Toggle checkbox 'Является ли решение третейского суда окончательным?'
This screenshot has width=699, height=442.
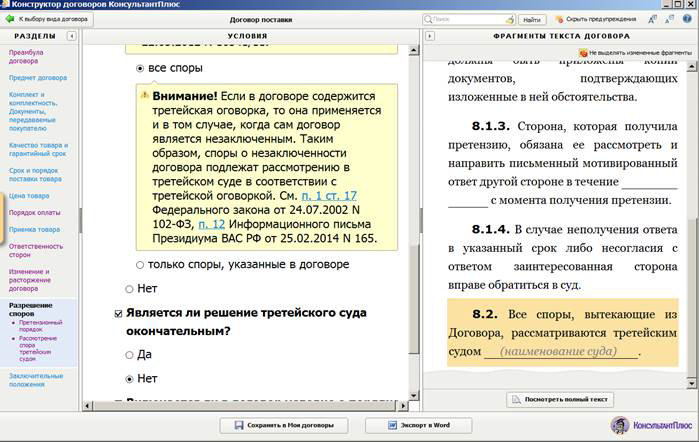coord(119,314)
